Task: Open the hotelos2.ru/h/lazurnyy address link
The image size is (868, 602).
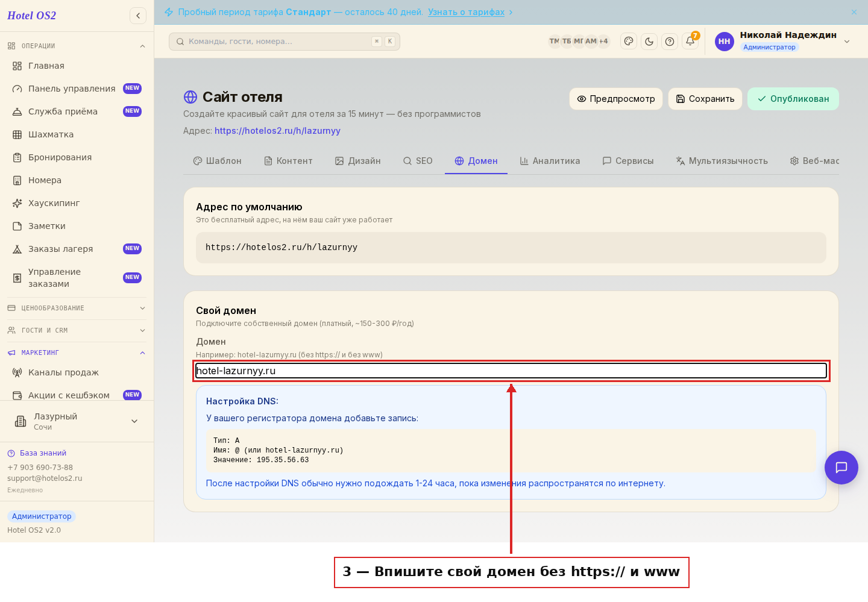Action: [x=277, y=131]
